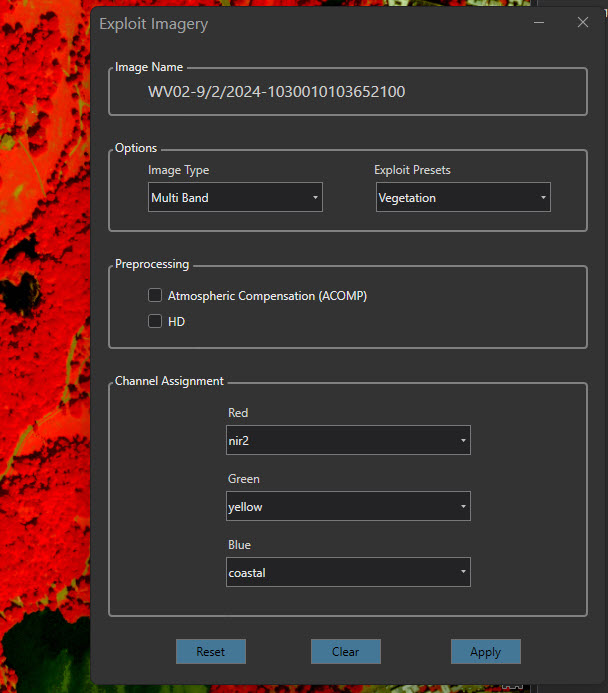Viewport: 608px width, 693px height.
Task: Click the Reset button
Action: coord(211,651)
